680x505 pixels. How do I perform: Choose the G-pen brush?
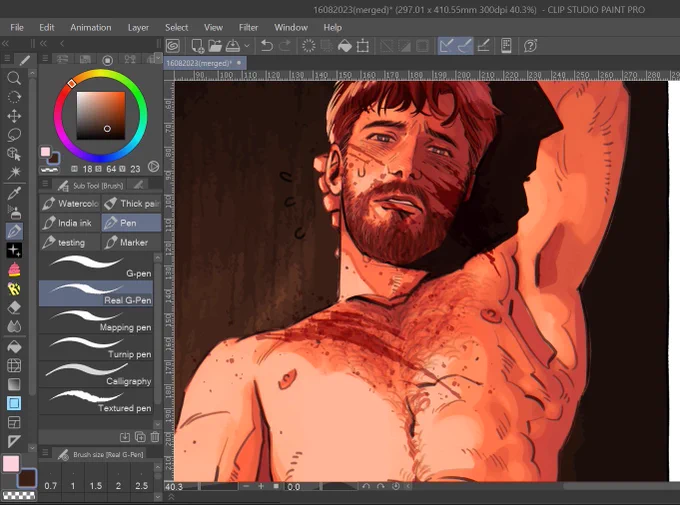96,266
